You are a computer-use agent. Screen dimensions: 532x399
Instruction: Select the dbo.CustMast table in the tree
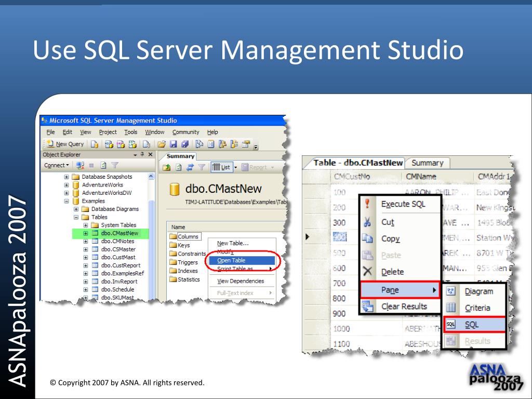[118, 258]
